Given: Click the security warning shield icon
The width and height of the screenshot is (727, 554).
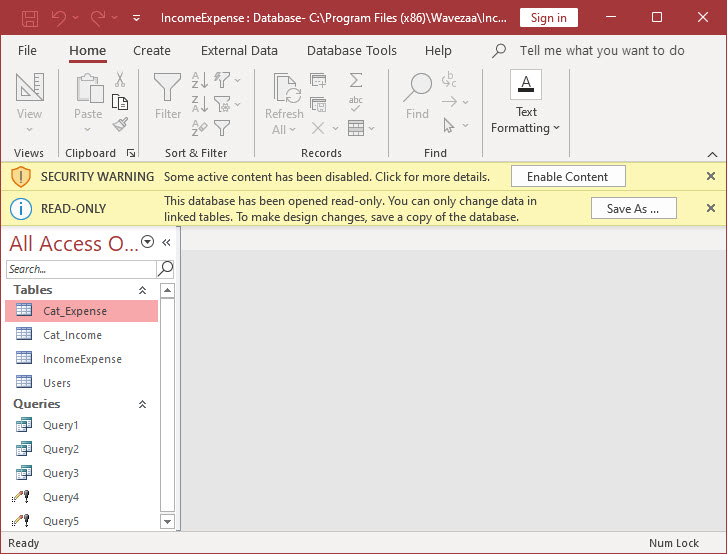Looking at the screenshot, I should [21, 177].
